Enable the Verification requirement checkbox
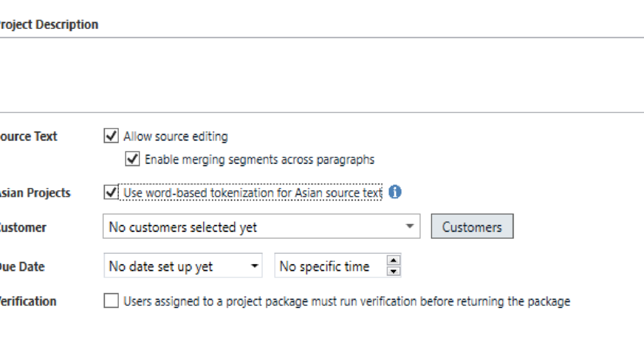Screen dimensions: 644x362 [111, 301]
